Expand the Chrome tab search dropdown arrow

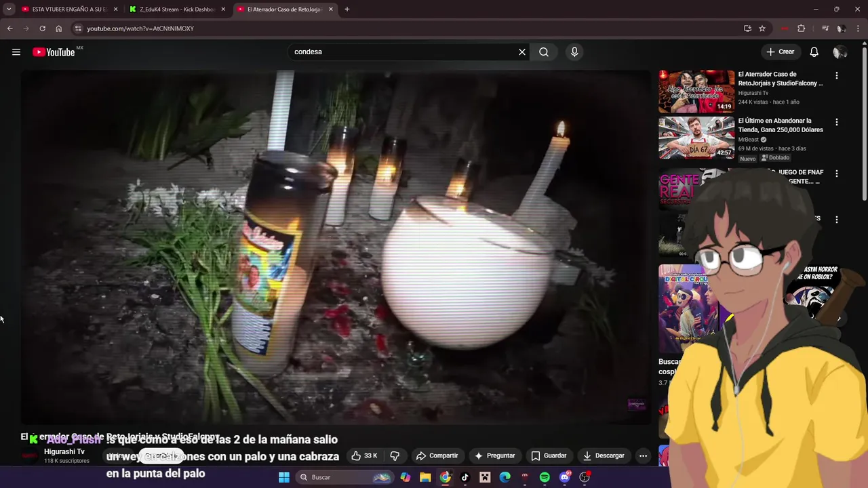(x=9, y=9)
